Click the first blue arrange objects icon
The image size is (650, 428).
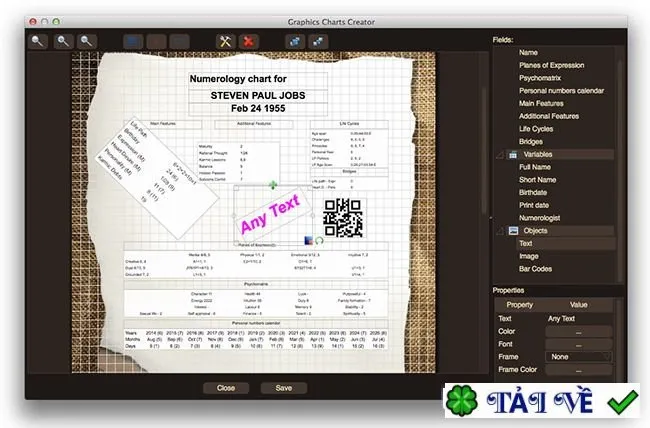click(x=295, y=41)
